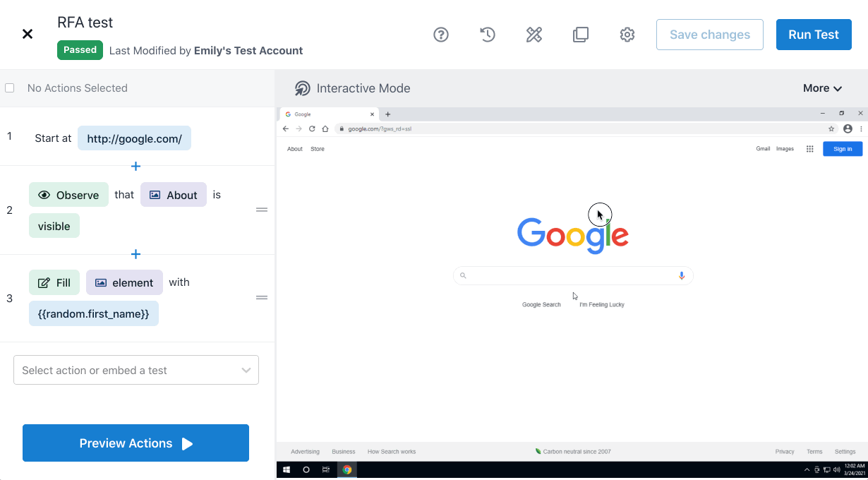Click the duplicate test icon
The height and width of the screenshot is (480, 868).
(581, 35)
